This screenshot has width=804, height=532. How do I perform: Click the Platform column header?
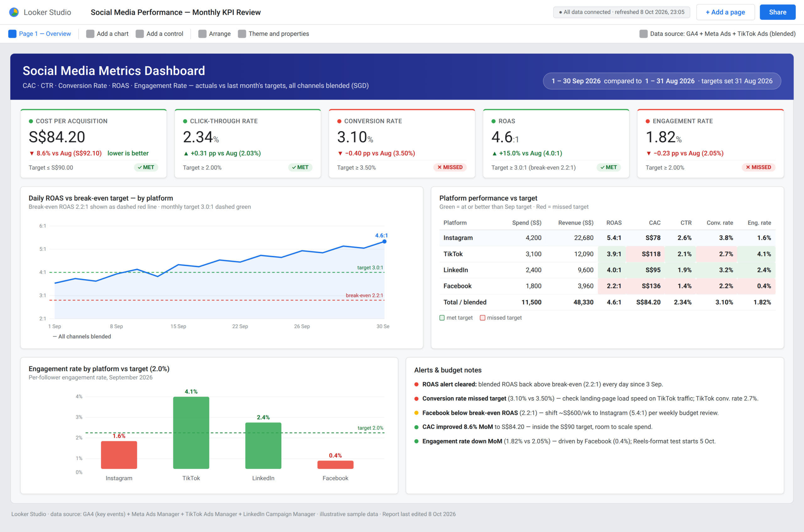click(455, 223)
